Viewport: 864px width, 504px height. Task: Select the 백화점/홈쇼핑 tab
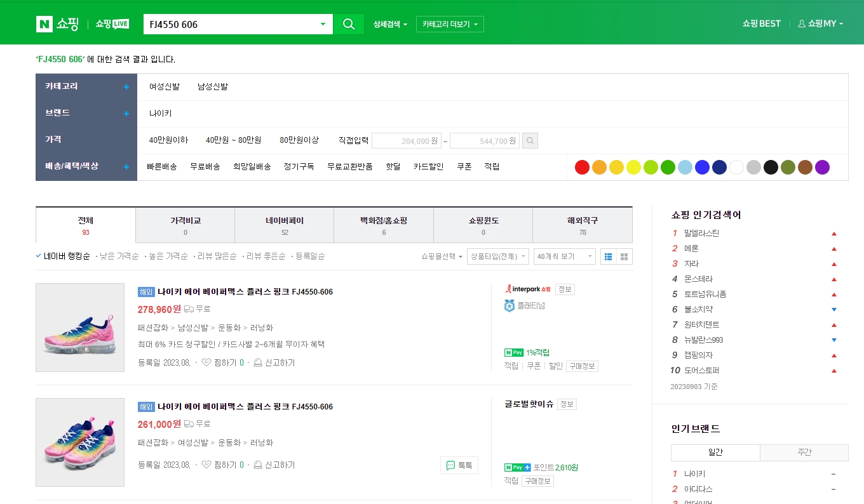click(x=384, y=225)
